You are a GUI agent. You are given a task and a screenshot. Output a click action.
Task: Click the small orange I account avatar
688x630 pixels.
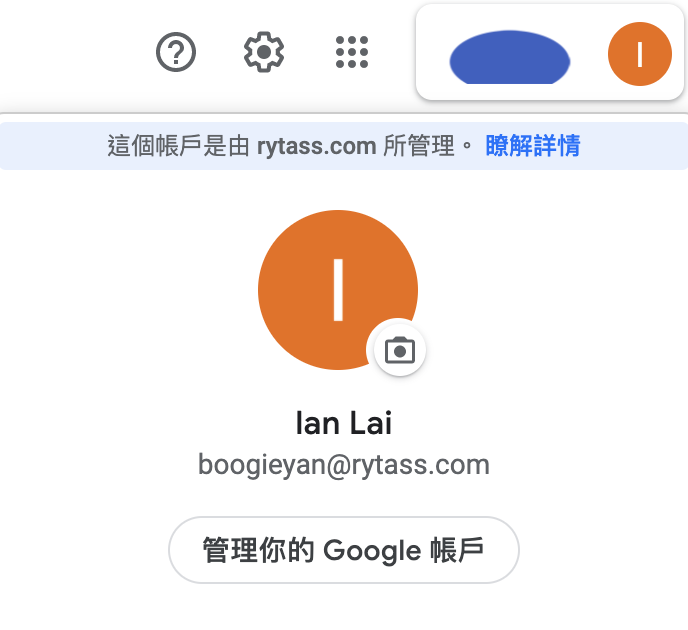(640, 54)
